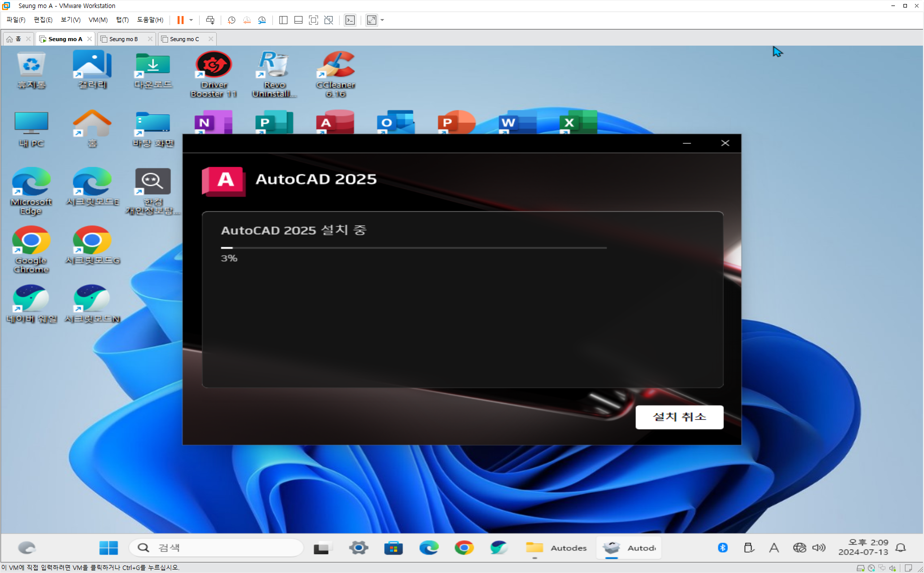Toggle the thumbnail bar view
Screen dimensions: 924x573
298,20
